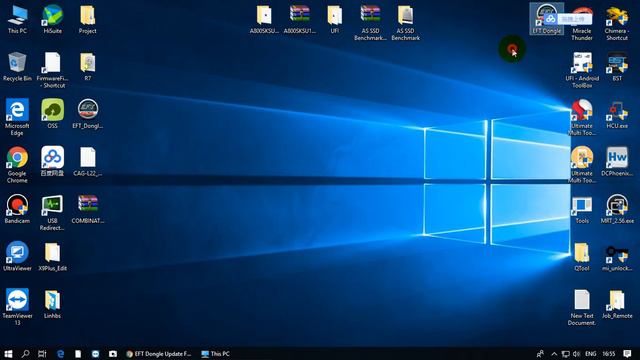Open the taskbar clock showing 16:55
This screenshot has height=360, width=640.
pyautogui.click(x=609, y=354)
